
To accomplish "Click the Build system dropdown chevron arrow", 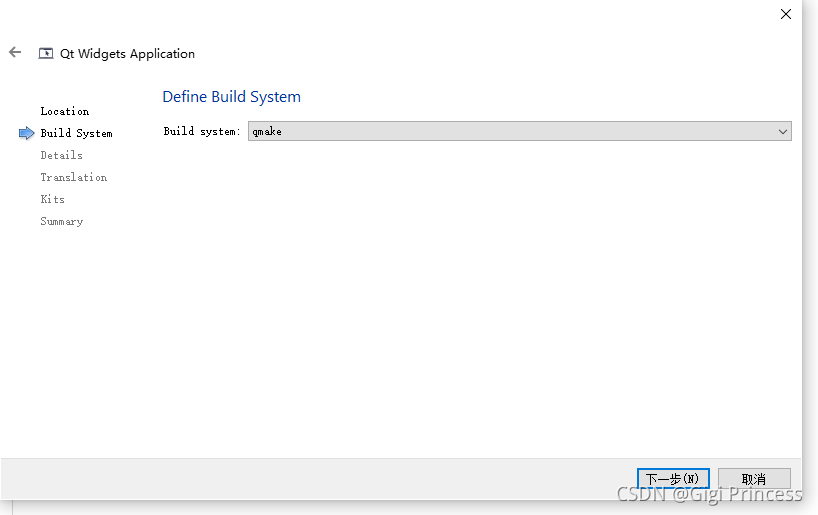I will tap(783, 131).
